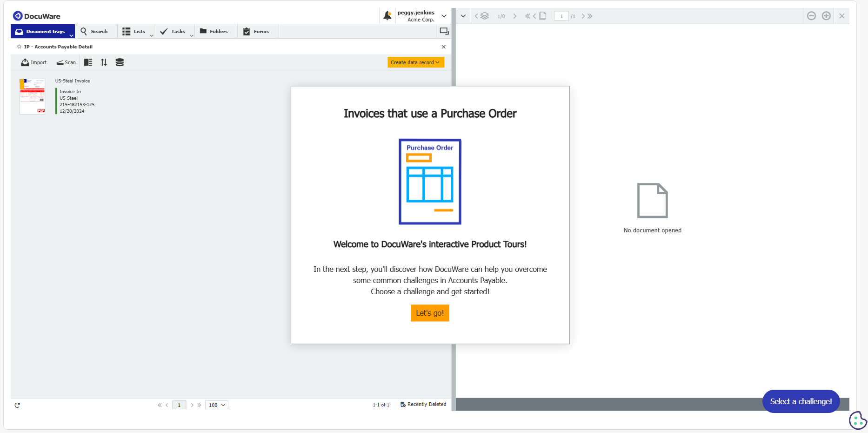This screenshot has width=868, height=433.
Task: Open Recently Deleted
Action: click(423, 405)
